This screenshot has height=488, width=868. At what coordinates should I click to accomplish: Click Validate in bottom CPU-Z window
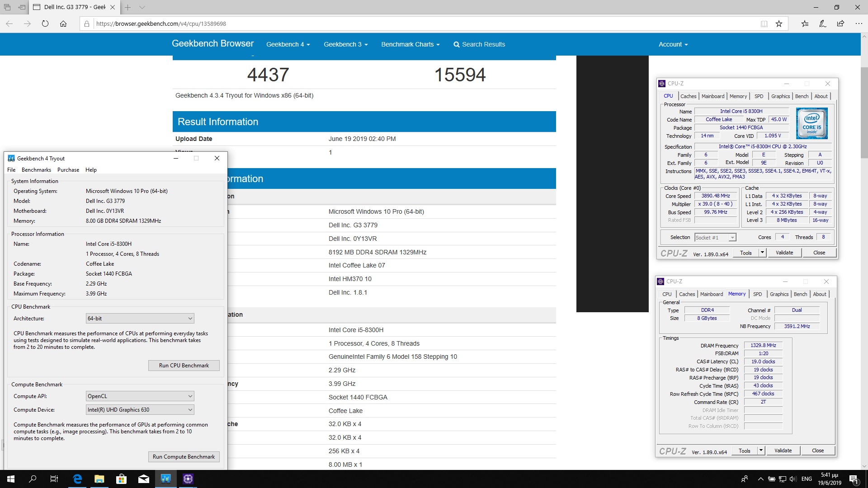(x=783, y=451)
